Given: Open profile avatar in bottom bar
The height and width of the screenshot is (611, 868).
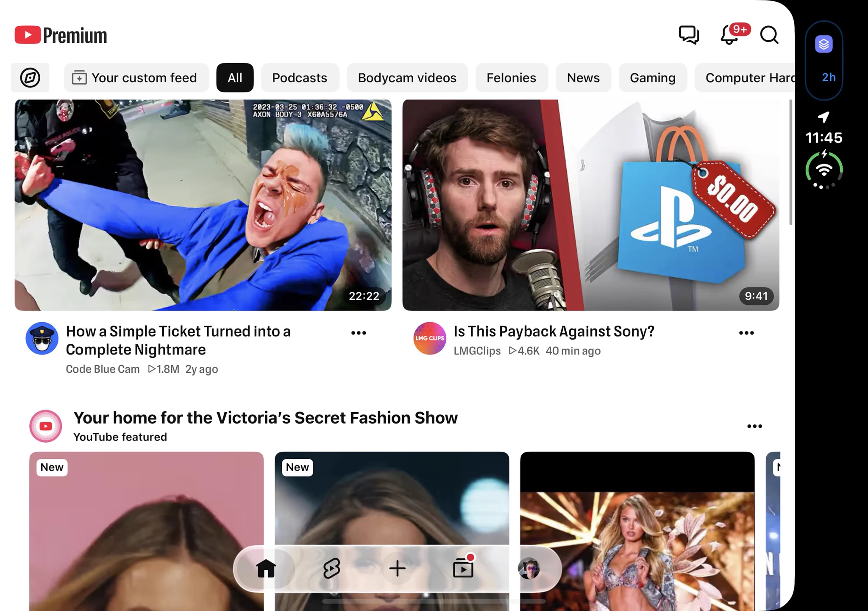Looking at the screenshot, I should pos(529,568).
